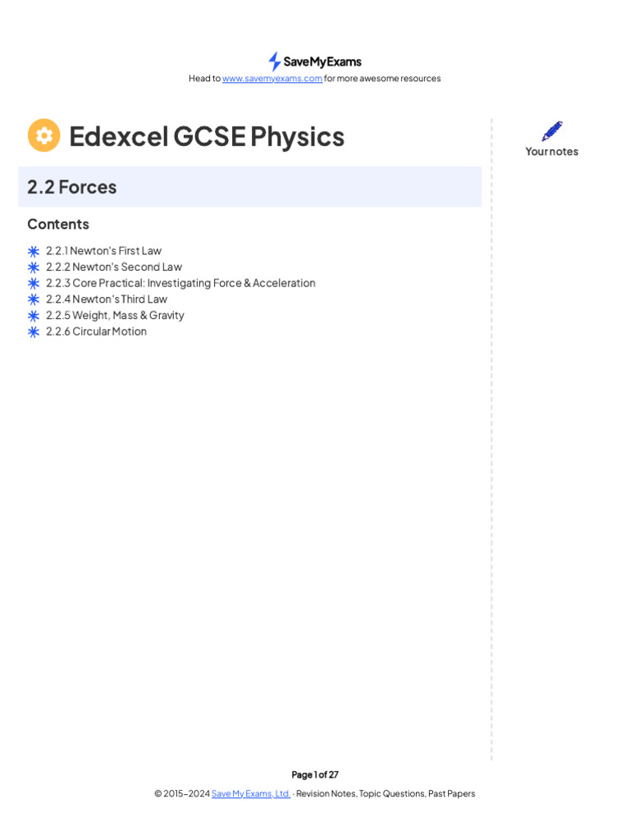The height and width of the screenshot is (840, 630).
Task: Click the star bullet beside Core Practical entry
Action: [x=34, y=283]
